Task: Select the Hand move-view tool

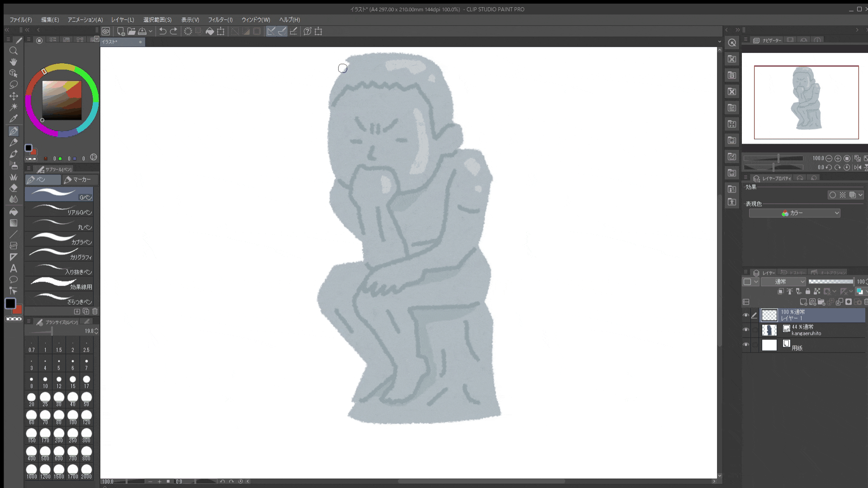Action: point(14,62)
